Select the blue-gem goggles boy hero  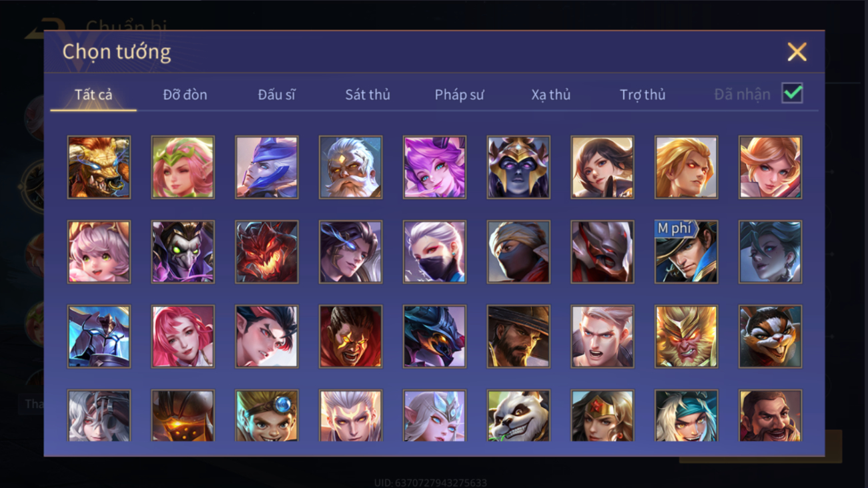(x=267, y=416)
